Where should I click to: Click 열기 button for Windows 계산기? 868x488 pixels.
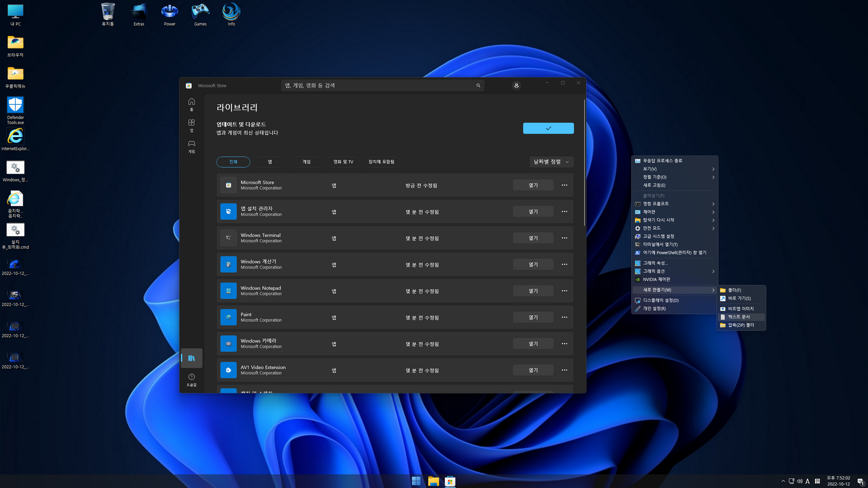[533, 264]
